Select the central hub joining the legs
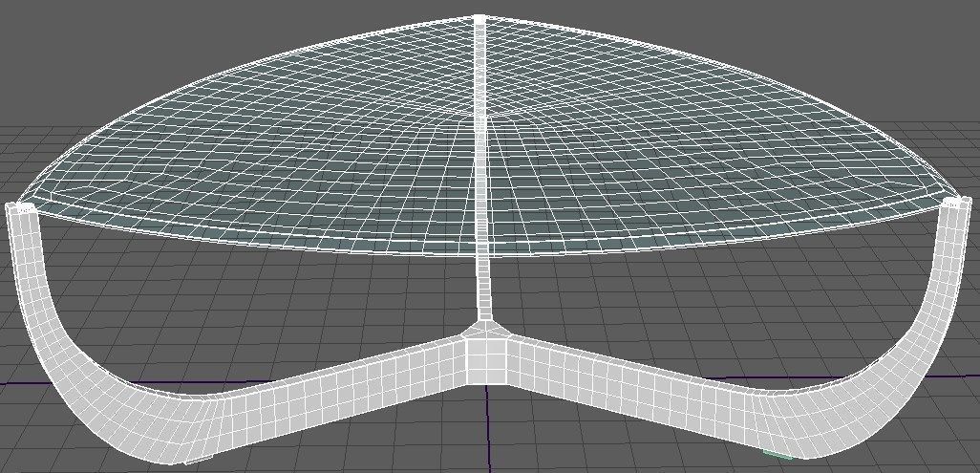Image resolution: width=980 pixels, height=473 pixels. [486, 355]
